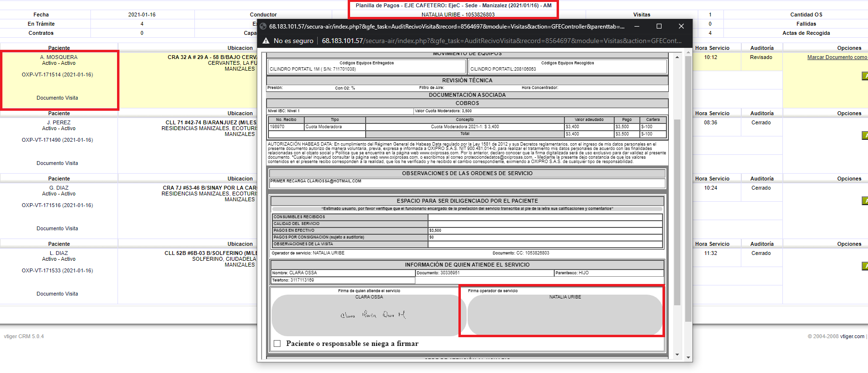Click the 'vtiger CRM 5.0.4' footer text

[x=24, y=336]
